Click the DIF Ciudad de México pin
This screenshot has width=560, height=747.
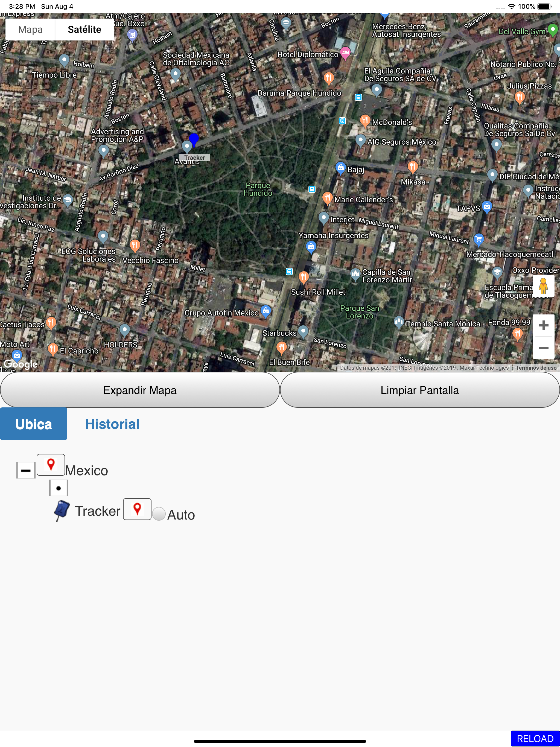[x=492, y=175]
